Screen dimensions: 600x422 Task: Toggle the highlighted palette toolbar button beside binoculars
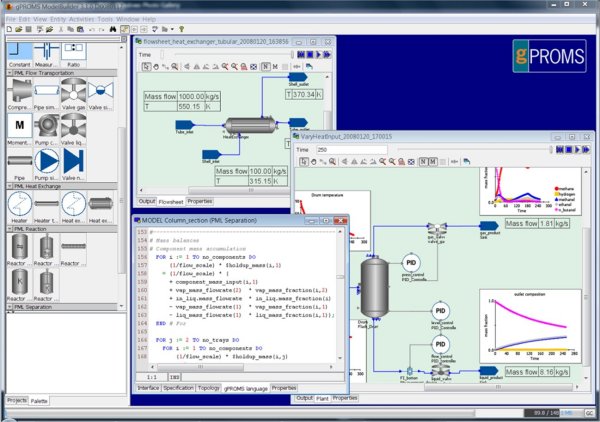[x=125, y=29]
